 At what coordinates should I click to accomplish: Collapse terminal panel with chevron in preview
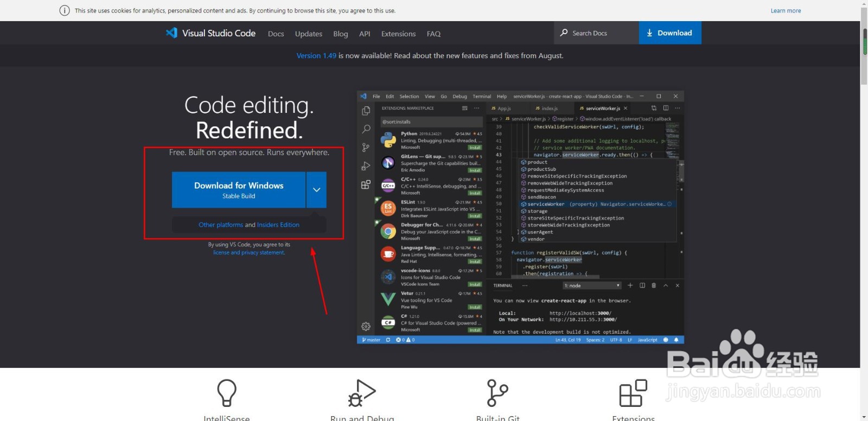[x=666, y=285]
